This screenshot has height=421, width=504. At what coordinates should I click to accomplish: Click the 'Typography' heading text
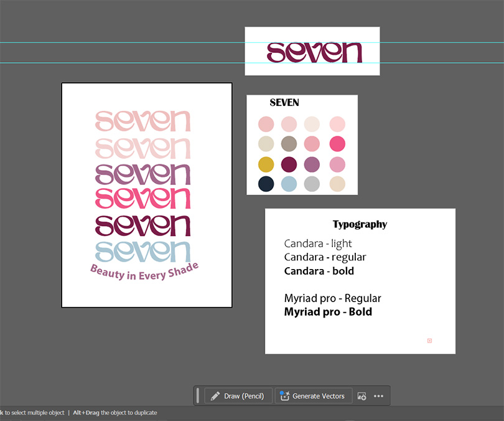pyautogui.click(x=360, y=224)
